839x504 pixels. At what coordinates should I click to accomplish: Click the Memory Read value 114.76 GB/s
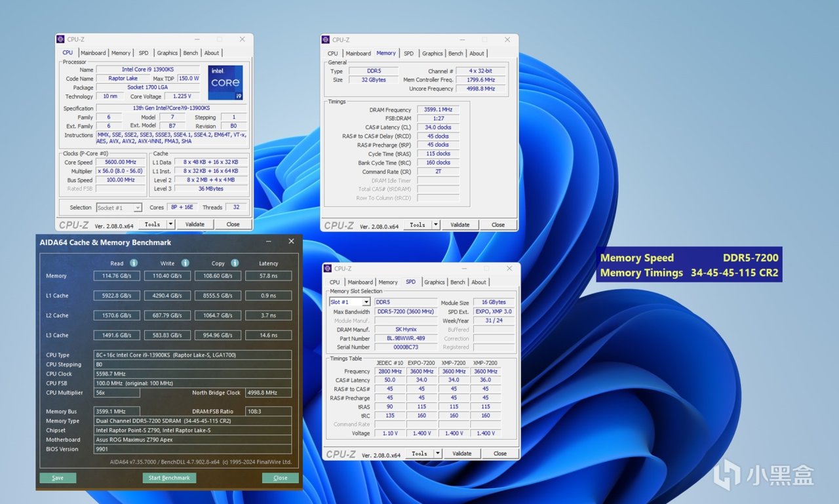tap(117, 276)
